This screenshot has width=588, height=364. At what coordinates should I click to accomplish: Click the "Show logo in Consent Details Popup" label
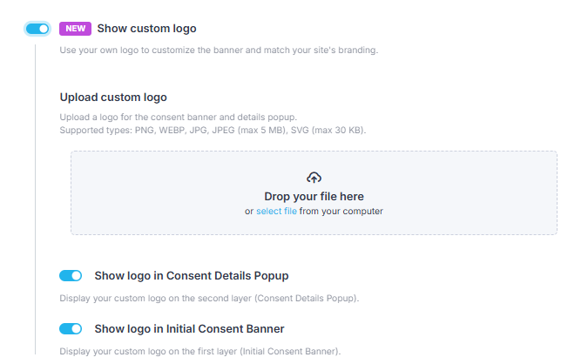coord(191,276)
